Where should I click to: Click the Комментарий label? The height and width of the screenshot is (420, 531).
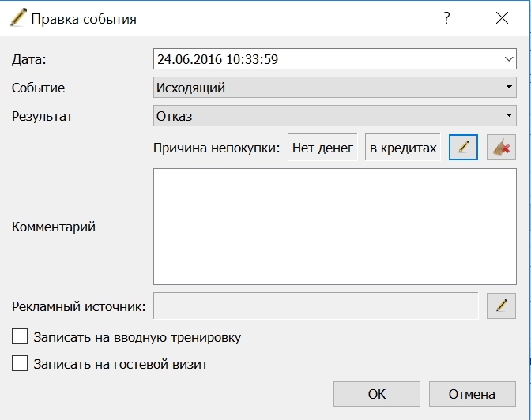(x=54, y=227)
